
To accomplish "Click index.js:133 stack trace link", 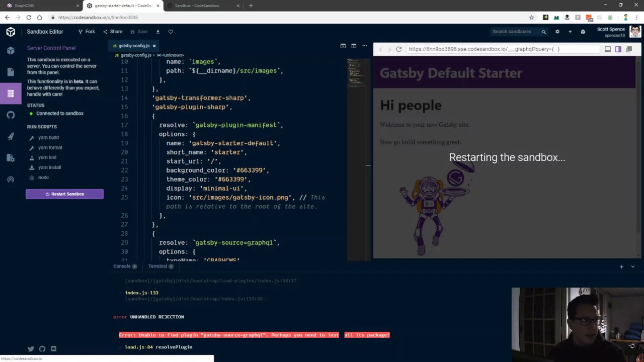I will (x=141, y=293).
